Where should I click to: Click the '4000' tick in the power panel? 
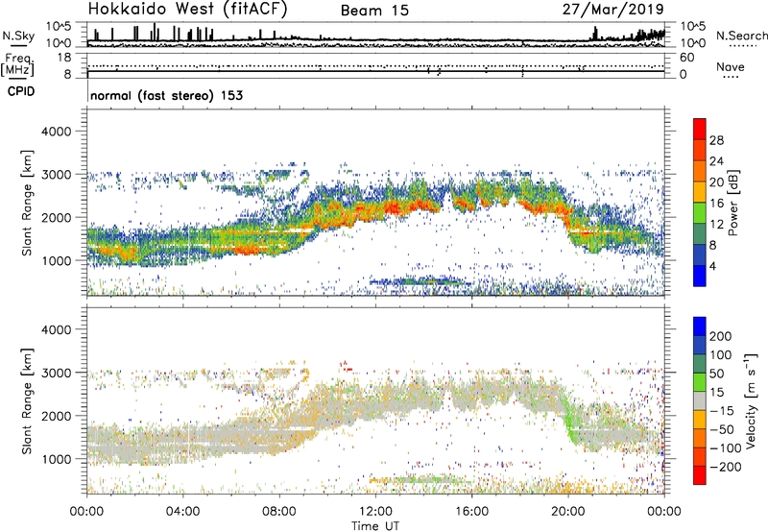pos(56,132)
